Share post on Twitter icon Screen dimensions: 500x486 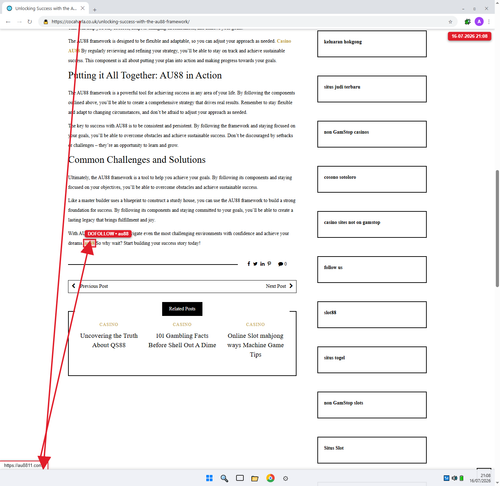pyautogui.click(x=255, y=264)
